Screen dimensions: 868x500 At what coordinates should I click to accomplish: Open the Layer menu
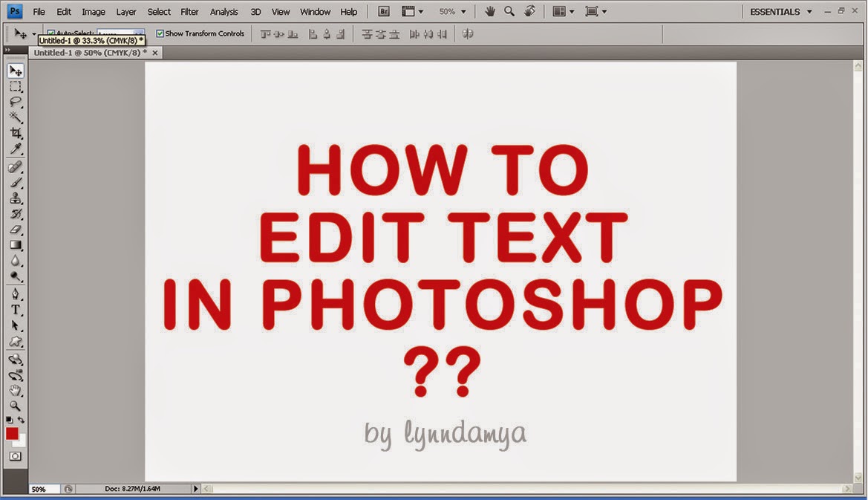click(125, 12)
